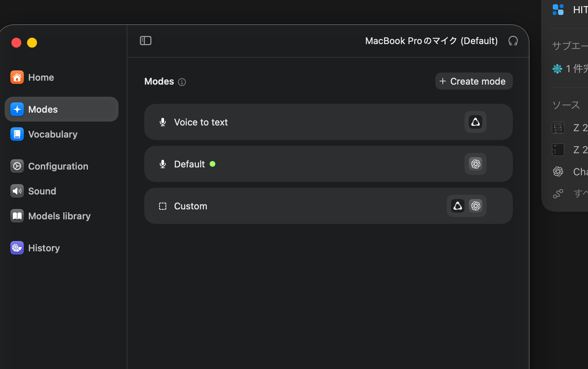
Task: Click the triangle model icon on Custom row
Action: point(458,206)
